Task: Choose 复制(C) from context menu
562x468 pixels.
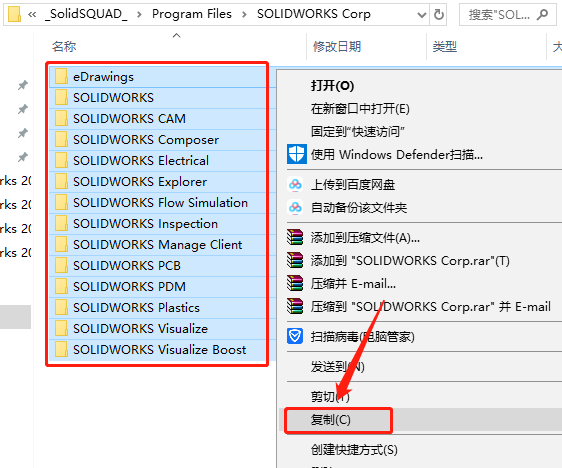Action: pos(330,420)
